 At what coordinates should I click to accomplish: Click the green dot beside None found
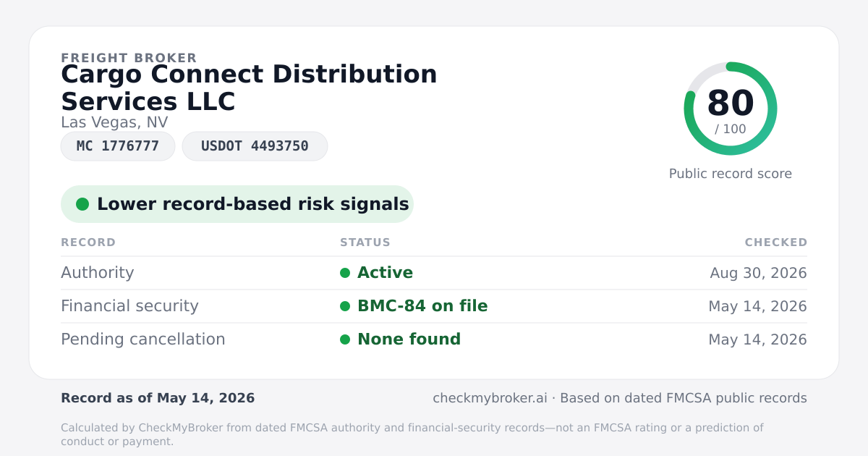click(345, 339)
